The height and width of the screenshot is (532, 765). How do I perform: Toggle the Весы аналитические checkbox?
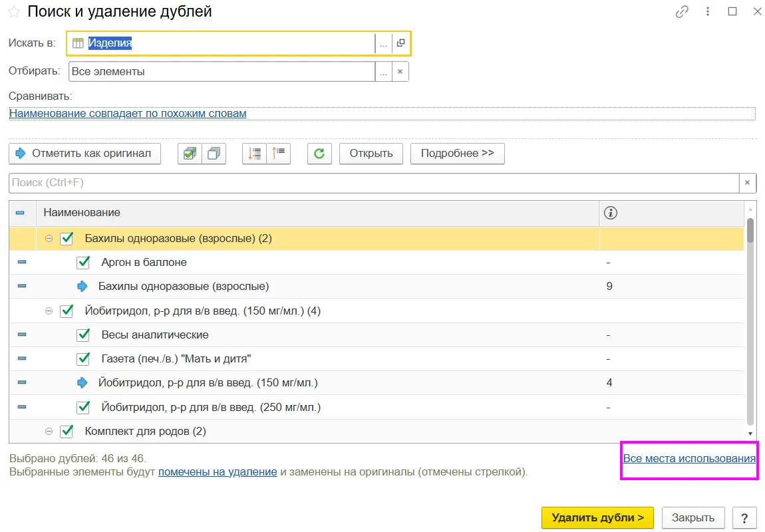[83, 334]
